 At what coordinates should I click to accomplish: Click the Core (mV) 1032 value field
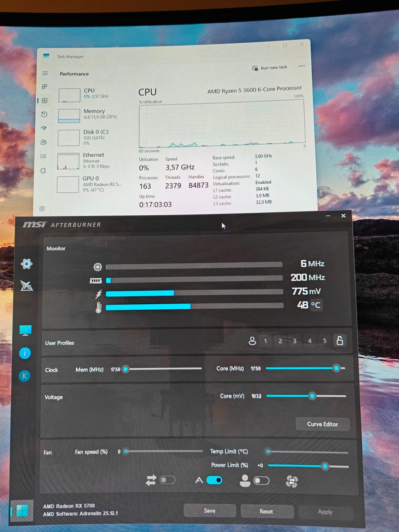[x=256, y=396]
